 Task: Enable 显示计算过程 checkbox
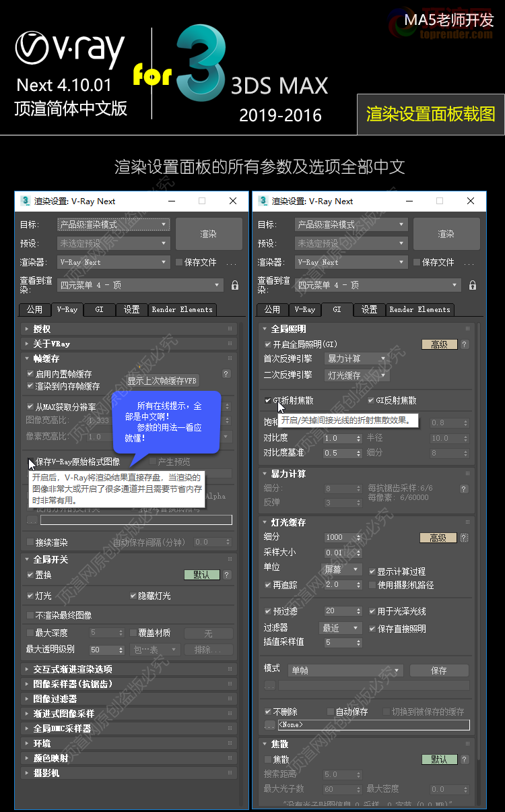372,571
